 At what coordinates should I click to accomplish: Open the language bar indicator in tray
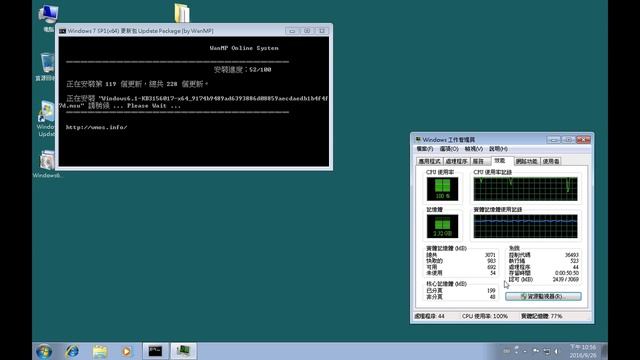pyautogui.click(x=507, y=351)
